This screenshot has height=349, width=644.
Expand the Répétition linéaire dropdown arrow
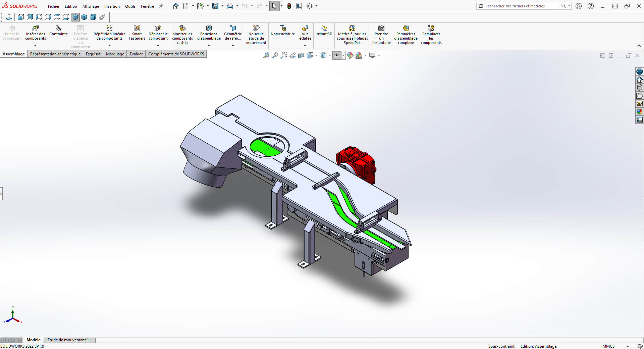tap(109, 46)
